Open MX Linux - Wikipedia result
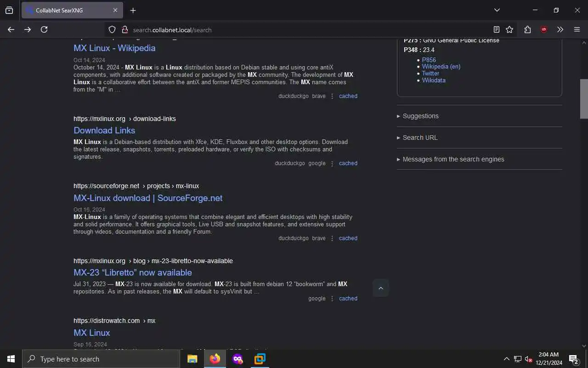Viewport: 588px width, 368px height. coord(114,48)
